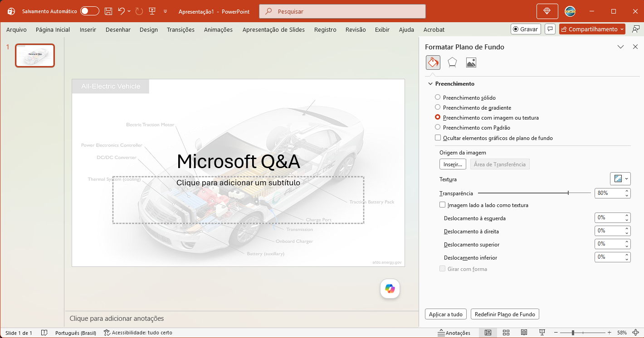Open the Exibir tab

pyautogui.click(x=382, y=29)
